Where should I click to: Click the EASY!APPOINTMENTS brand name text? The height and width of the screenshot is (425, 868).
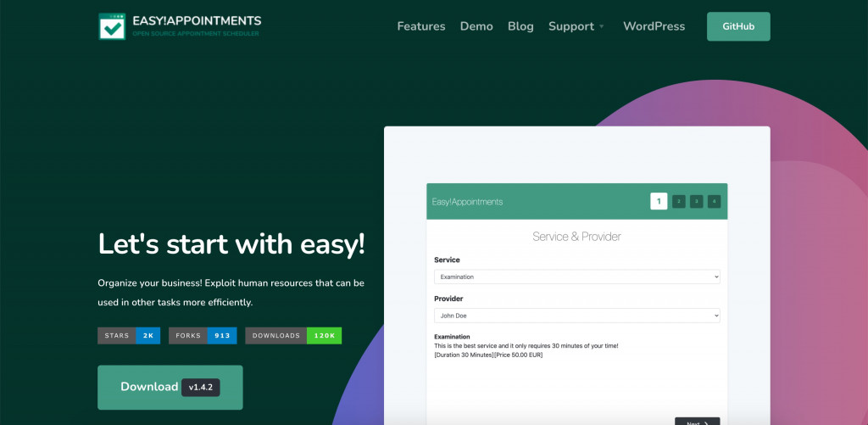[x=197, y=21]
